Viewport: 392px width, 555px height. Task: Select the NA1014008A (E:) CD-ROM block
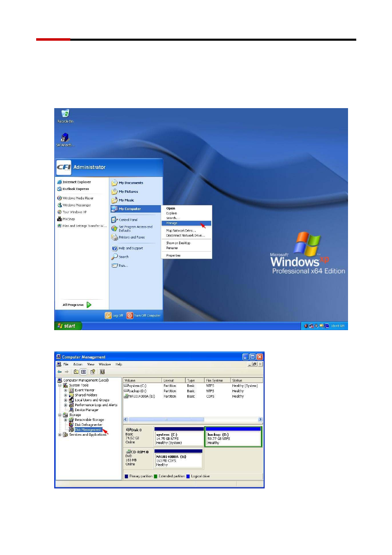coord(178,459)
